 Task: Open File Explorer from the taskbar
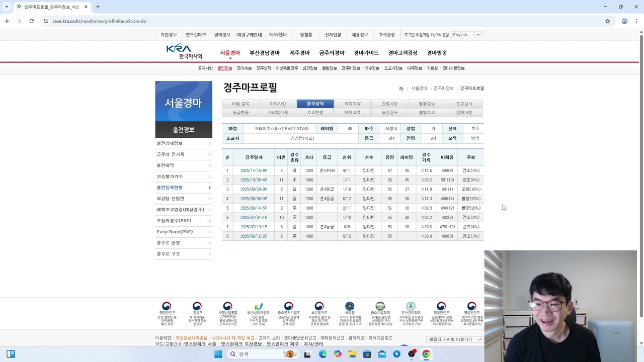[x=352, y=354]
